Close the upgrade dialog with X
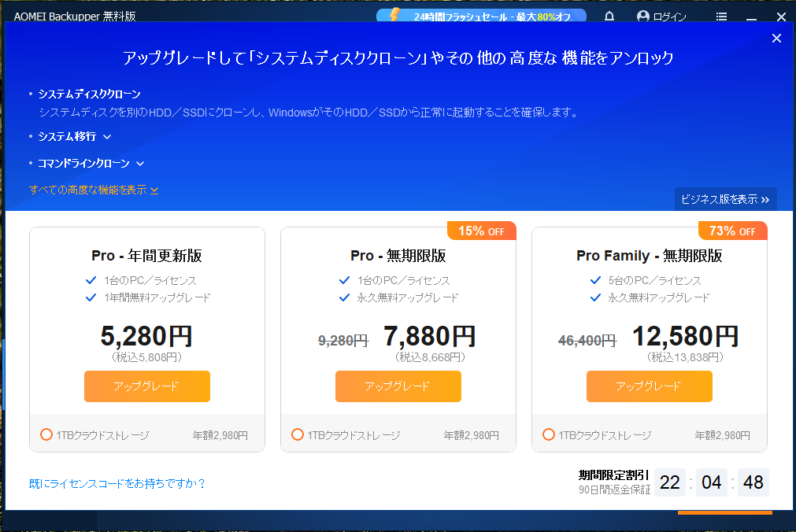The height and width of the screenshot is (532, 796). click(x=776, y=38)
